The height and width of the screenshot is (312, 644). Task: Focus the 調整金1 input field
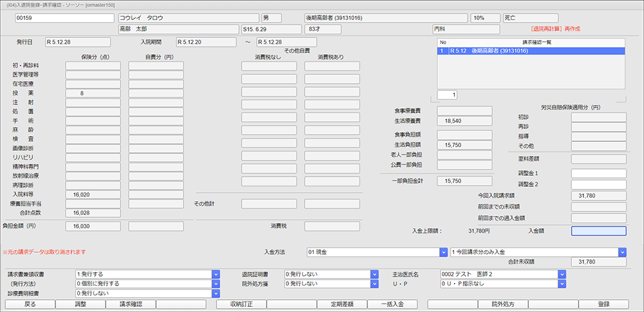pos(598,173)
